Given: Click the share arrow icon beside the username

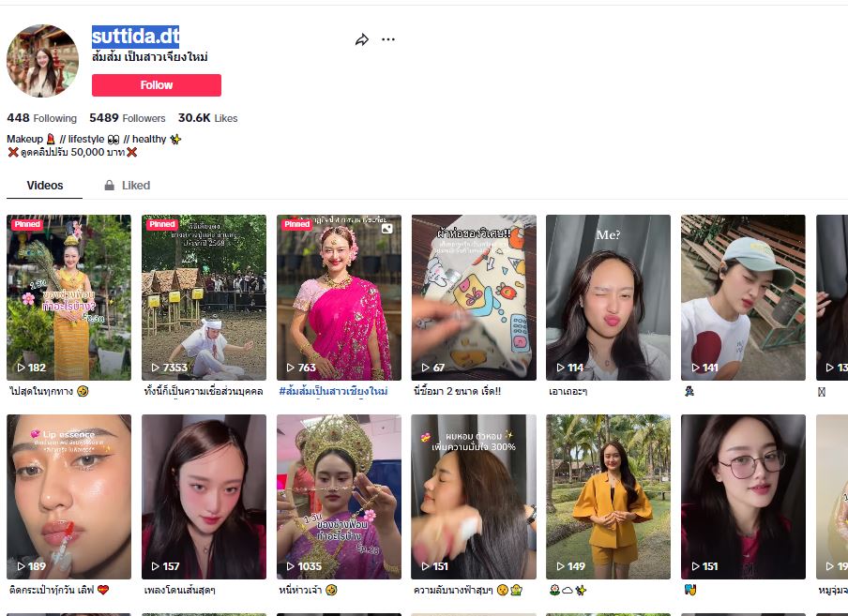Looking at the screenshot, I should pos(362,39).
